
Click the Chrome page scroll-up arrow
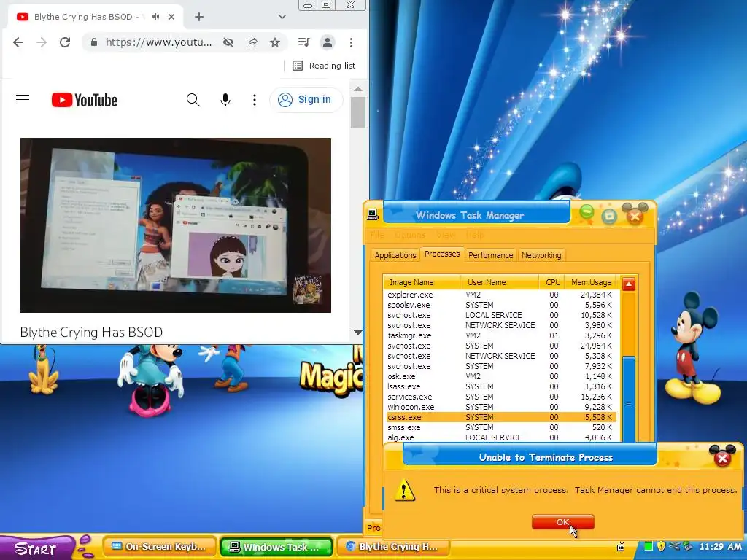pos(358,89)
